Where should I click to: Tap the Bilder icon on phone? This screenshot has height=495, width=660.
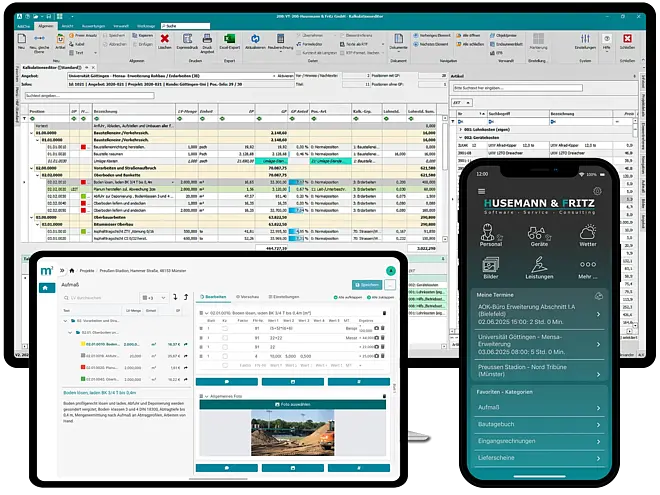coord(490,265)
